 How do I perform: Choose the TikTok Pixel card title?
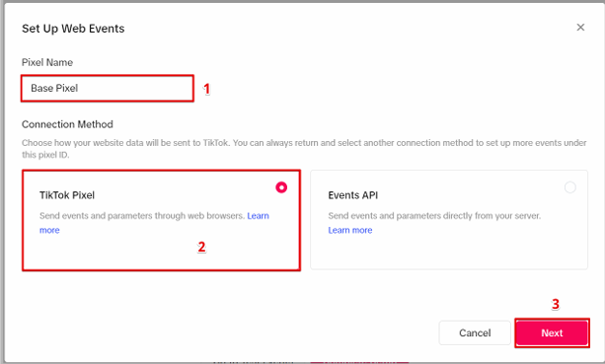click(x=67, y=195)
